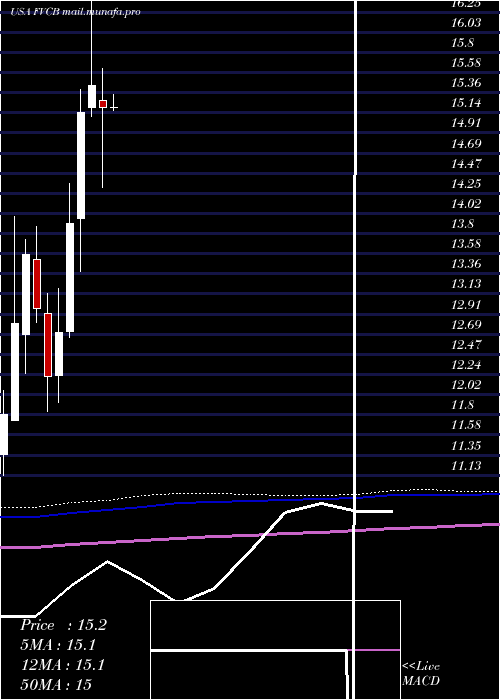
Task: Select the 14.25 price axis label
Action: coord(466,184)
